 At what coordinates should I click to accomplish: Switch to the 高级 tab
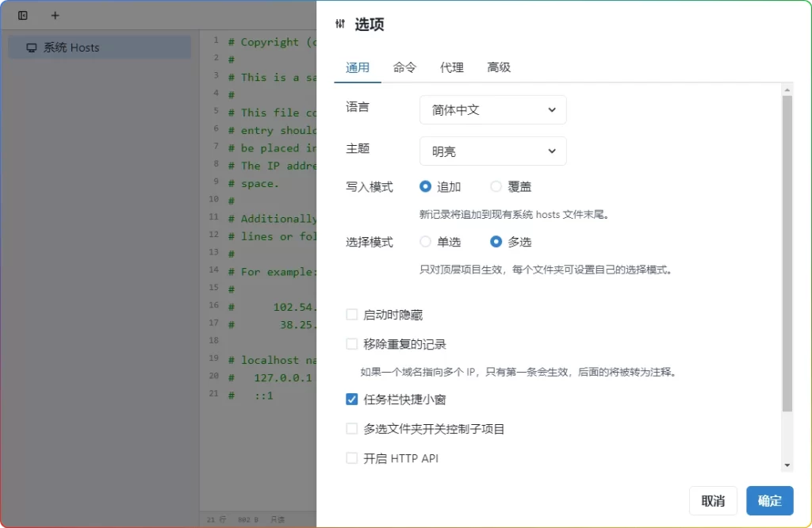(x=499, y=67)
